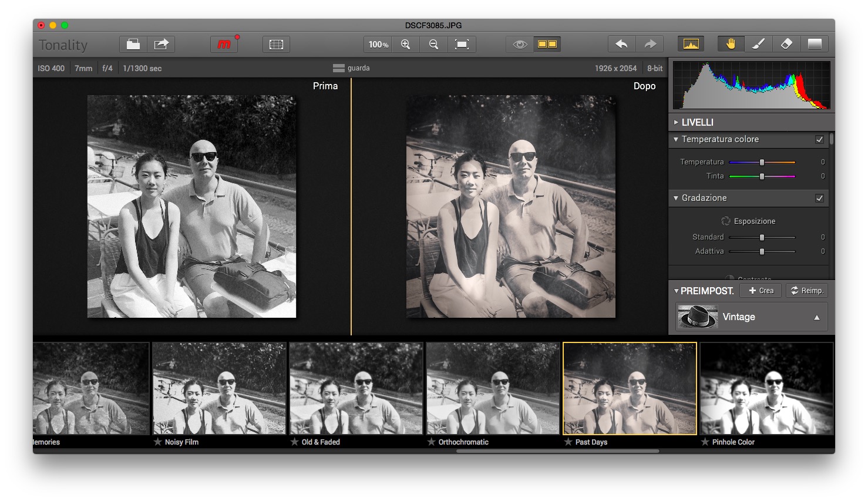Click the fit-to-screen icon
868x501 pixels.
[x=462, y=45]
